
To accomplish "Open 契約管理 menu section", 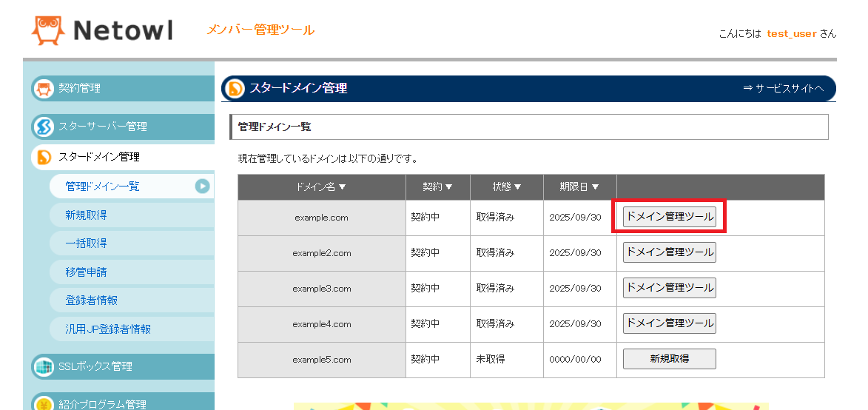I will coord(123,89).
